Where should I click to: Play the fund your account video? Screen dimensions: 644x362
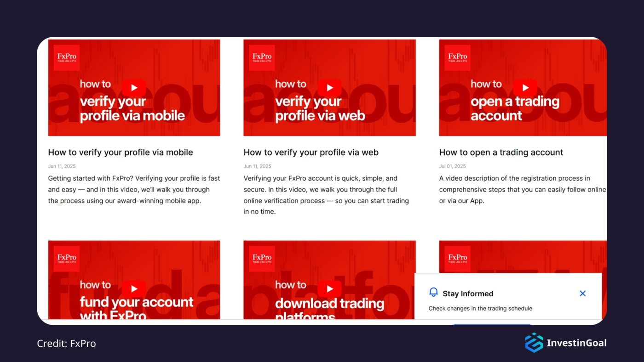134,288
